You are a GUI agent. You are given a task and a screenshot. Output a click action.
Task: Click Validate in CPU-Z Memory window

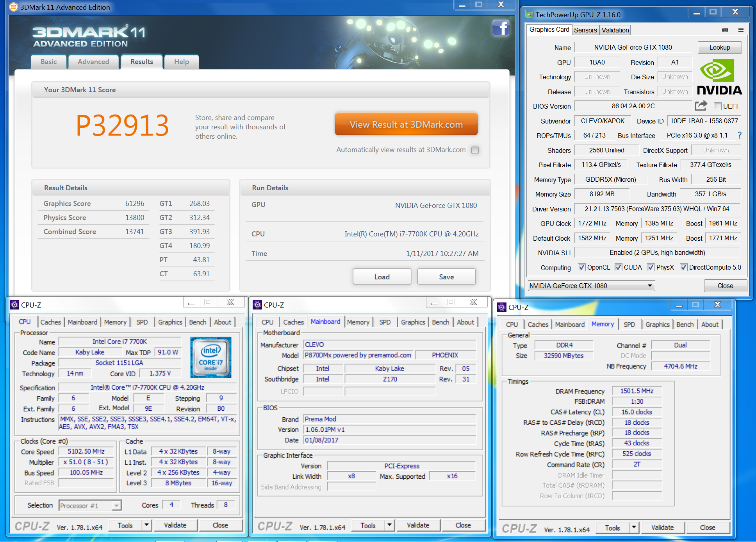click(662, 528)
